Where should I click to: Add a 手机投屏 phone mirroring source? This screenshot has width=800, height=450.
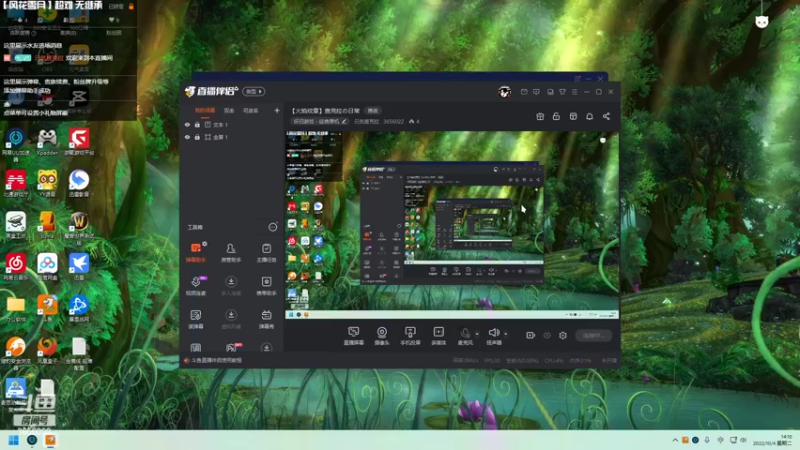pyautogui.click(x=410, y=336)
